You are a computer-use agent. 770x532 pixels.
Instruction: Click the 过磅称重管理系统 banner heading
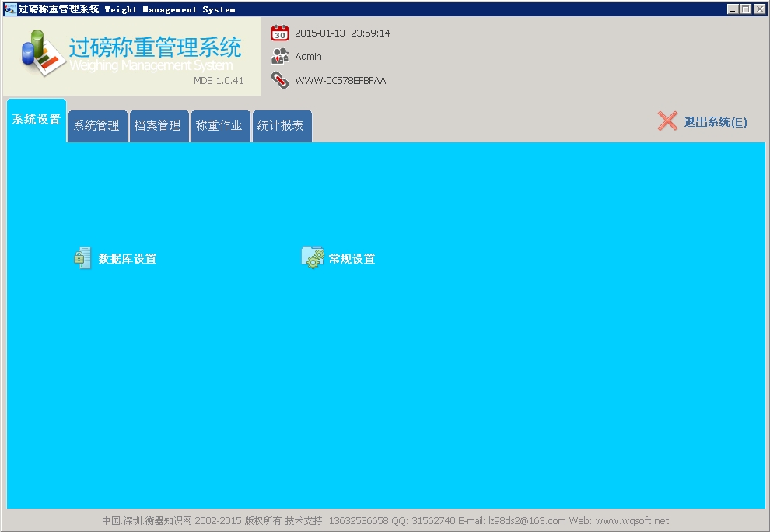coord(155,47)
